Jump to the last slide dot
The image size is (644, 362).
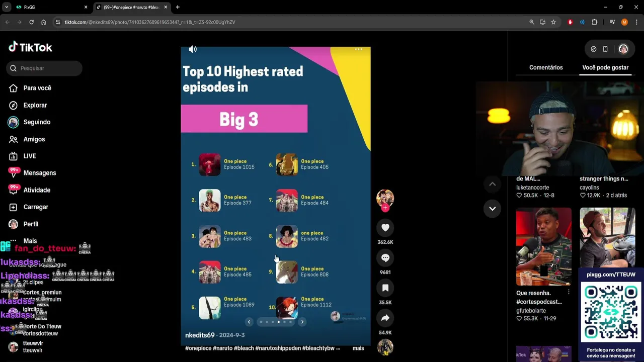(290, 322)
